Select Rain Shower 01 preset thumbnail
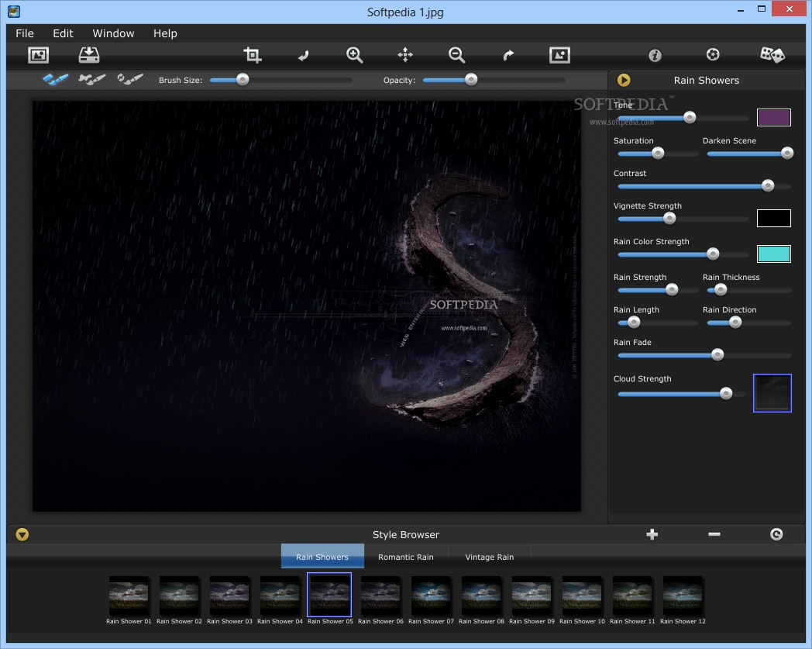 (129, 595)
